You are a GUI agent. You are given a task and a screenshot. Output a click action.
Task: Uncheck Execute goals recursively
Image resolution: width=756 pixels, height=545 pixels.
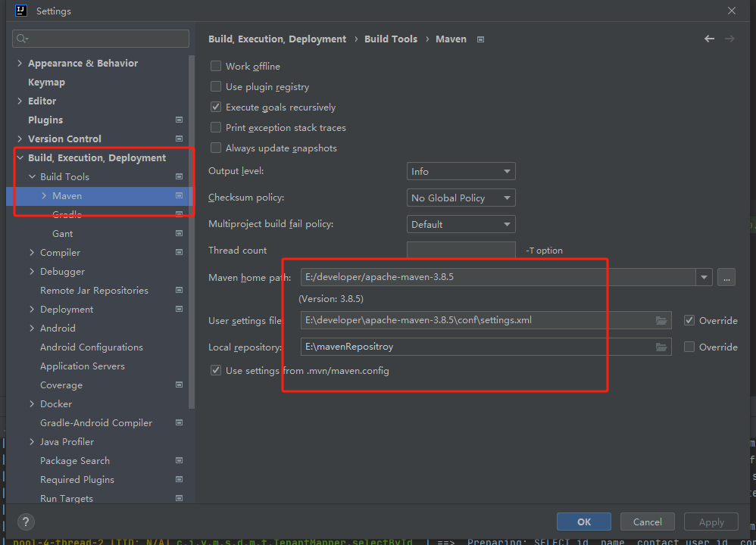tap(216, 107)
